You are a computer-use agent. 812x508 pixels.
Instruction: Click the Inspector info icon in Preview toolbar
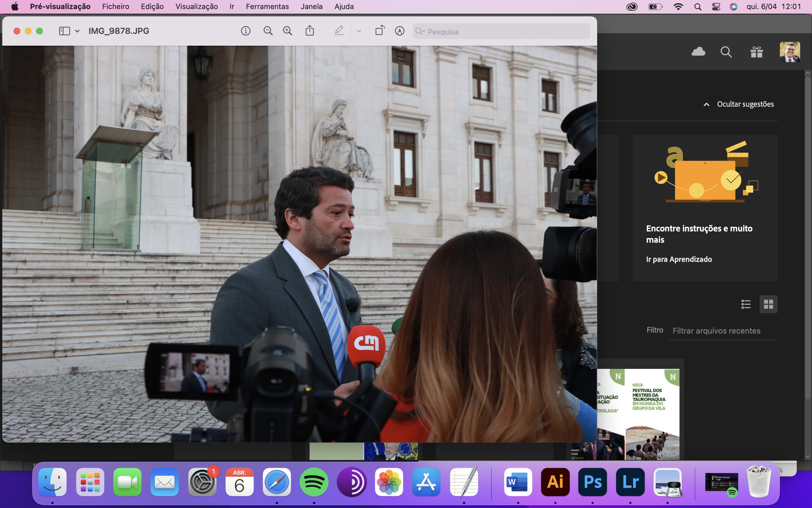[246, 31]
